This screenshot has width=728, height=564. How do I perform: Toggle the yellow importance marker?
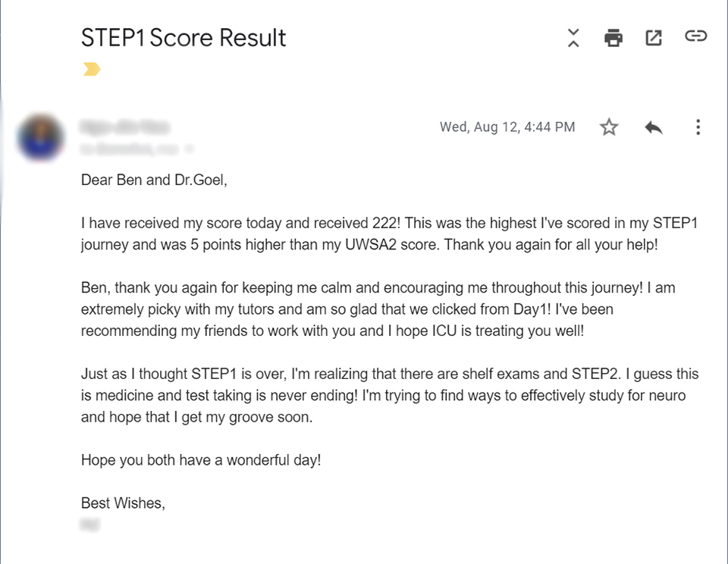[x=92, y=69]
